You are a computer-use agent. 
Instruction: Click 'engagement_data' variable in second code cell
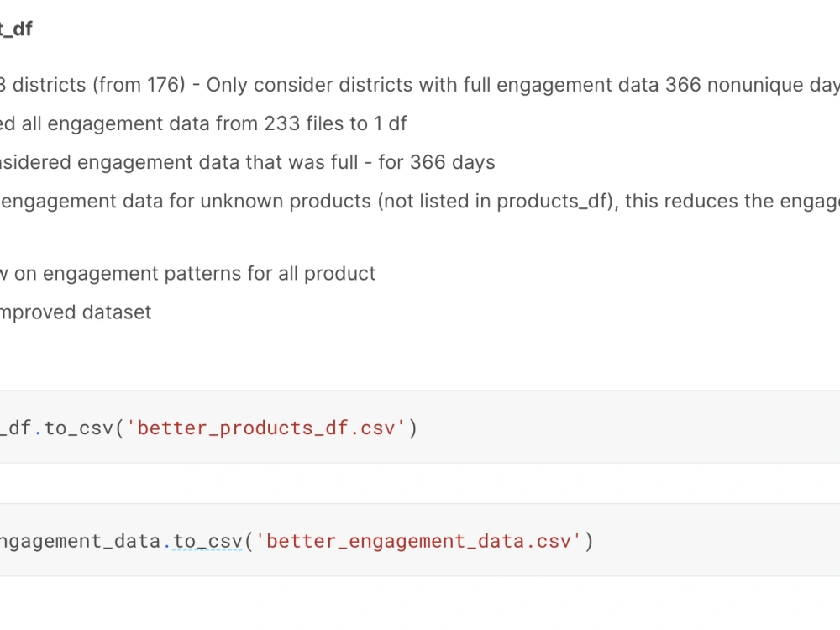click(80, 540)
